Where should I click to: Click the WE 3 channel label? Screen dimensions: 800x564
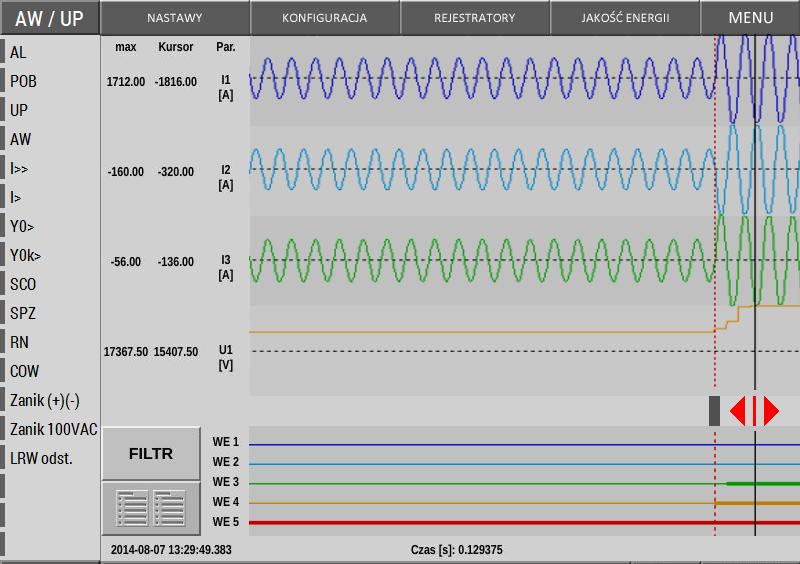click(x=226, y=482)
